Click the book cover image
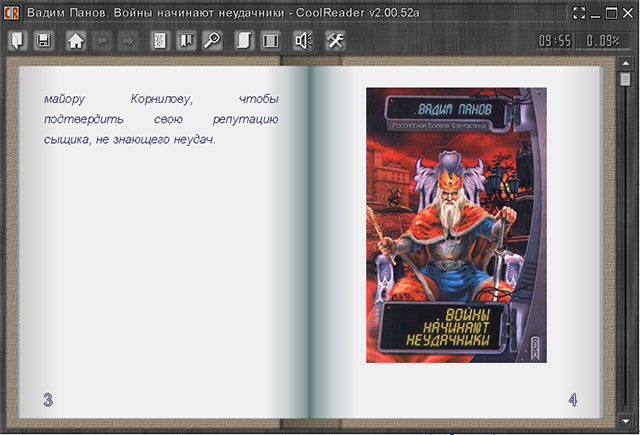 click(x=456, y=225)
